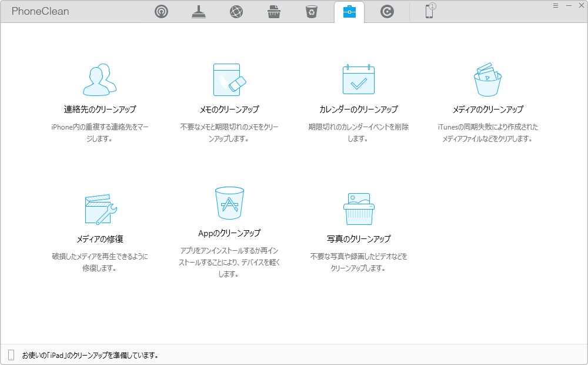
Task: Click description starting 'iTunesの同期失敗により'
Action: coord(487,133)
